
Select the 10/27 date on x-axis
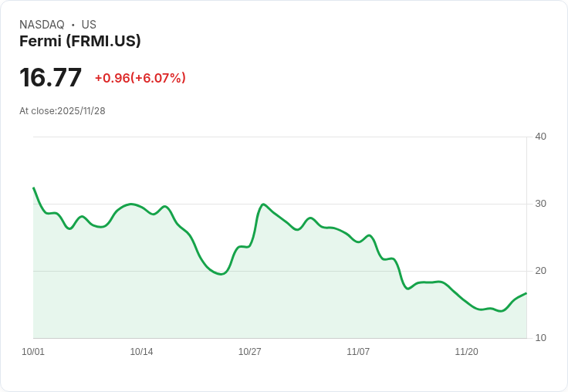(249, 352)
